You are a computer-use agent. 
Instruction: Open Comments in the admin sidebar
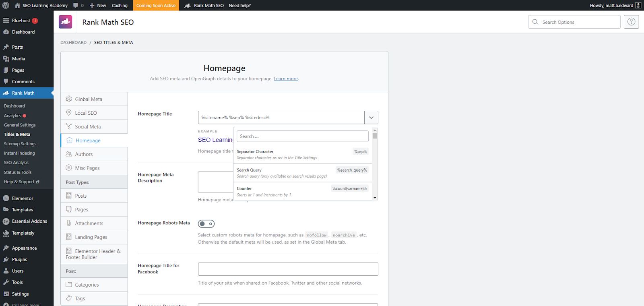pyautogui.click(x=27, y=82)
